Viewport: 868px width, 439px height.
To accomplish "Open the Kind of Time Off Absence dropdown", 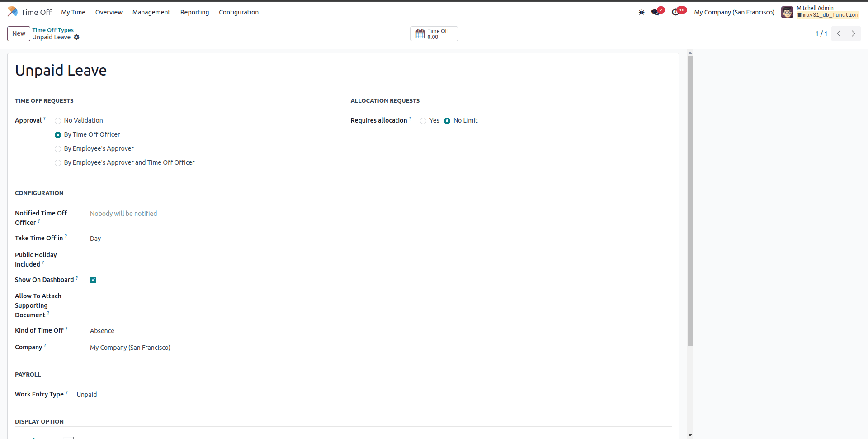I will 213,331.
